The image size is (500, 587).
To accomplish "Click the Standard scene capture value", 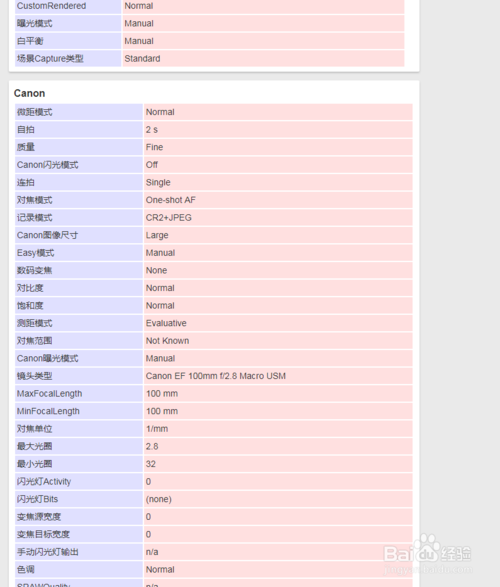I will coord(142,58).
